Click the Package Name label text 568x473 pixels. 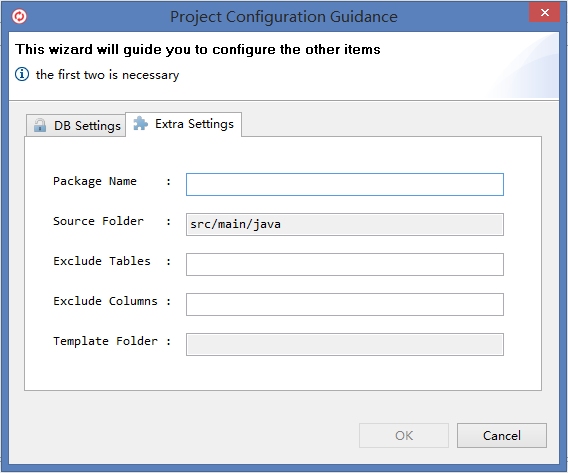click(95, 181)
